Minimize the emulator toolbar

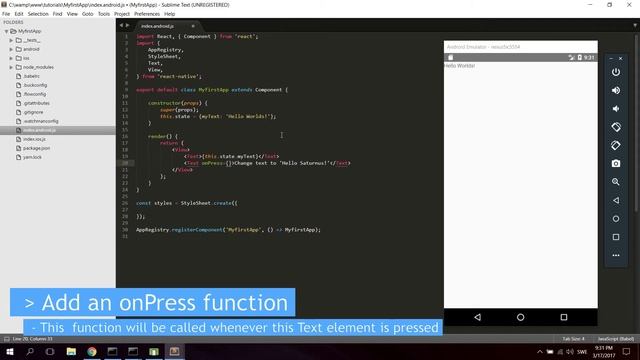tap(611, 59)
